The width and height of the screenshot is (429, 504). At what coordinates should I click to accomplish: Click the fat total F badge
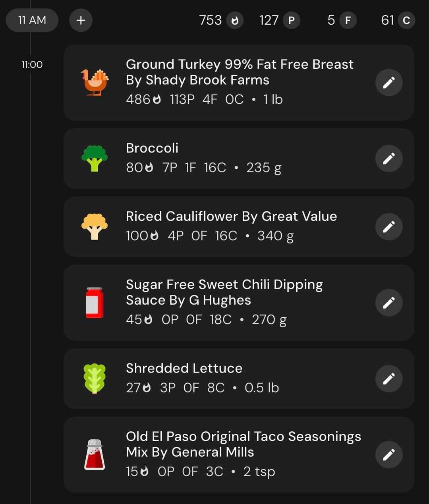(348, 20)
